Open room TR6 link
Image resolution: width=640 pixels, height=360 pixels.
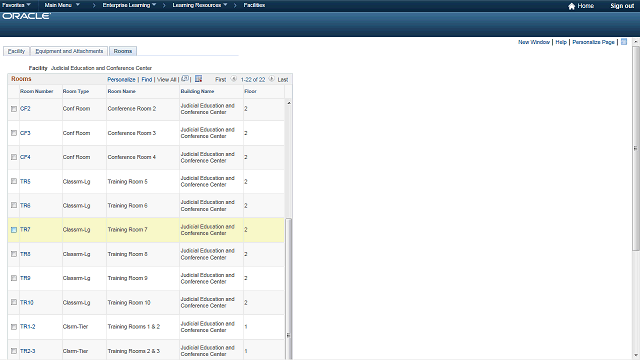tap(25, 205)
